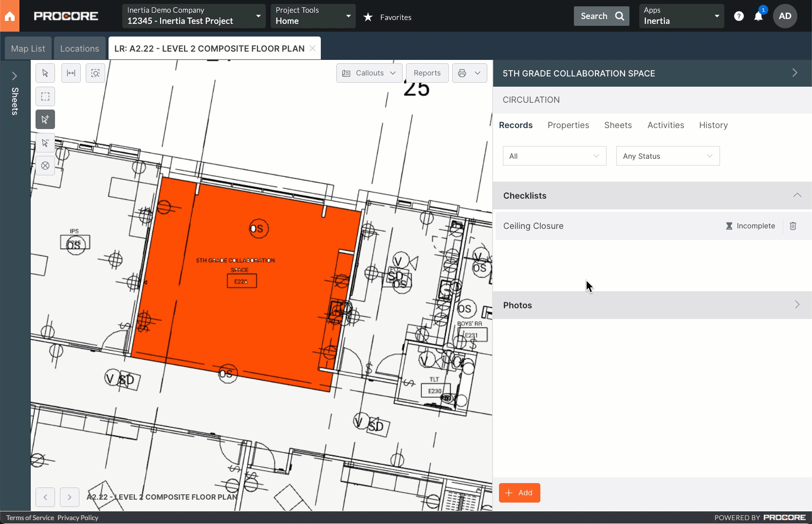812x524 pixels.
Task: Click the Reports button
Action: click(x=427, y=73)
